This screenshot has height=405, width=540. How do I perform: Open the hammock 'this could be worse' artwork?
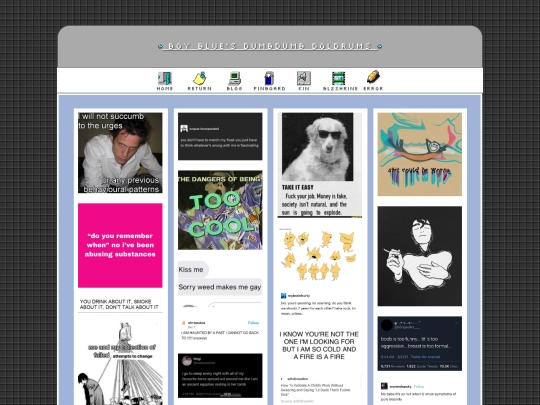click(419, 154)
